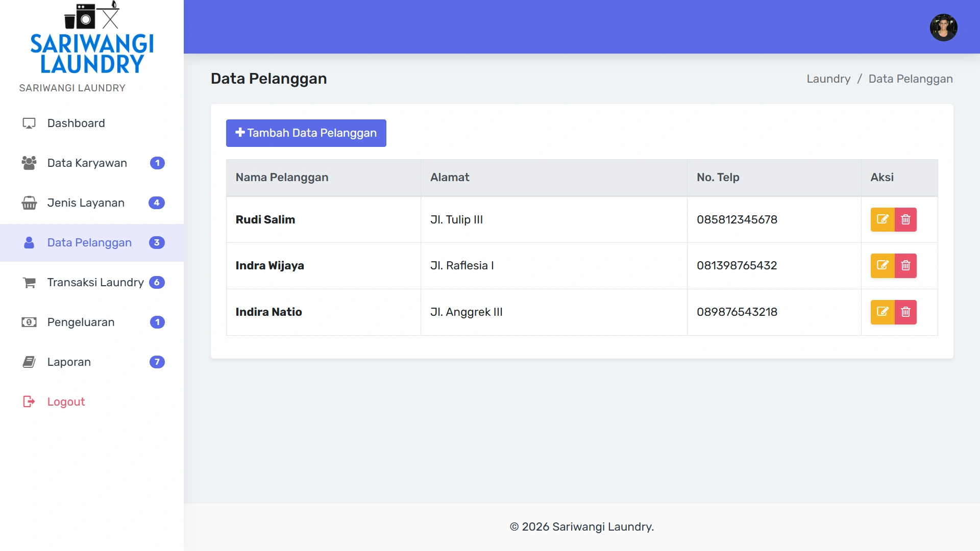
Task: Click the SARIWANGI LAUNDRY sidebar caption
Action: point(72,88)
